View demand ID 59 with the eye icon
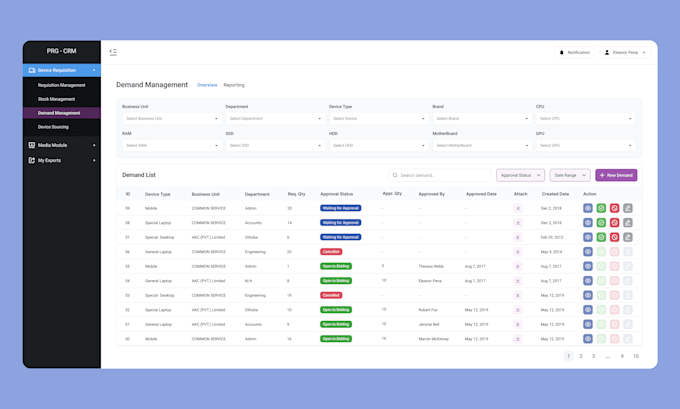Screen dimensions: 680x409 coord(588,208)
